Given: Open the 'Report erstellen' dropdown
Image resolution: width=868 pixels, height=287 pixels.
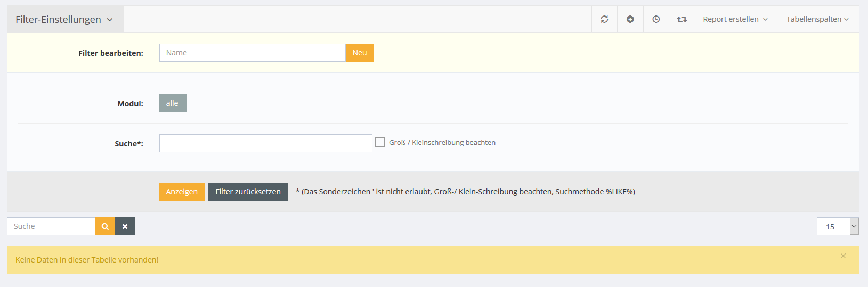Looking at the screenshot, I should (735, 19).
